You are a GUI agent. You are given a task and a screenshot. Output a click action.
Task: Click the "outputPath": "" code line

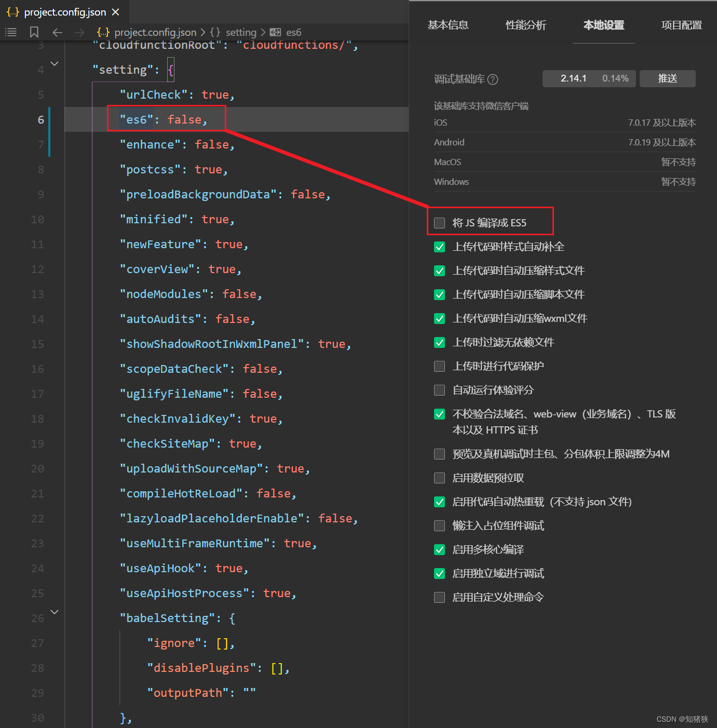click(201, 693)
